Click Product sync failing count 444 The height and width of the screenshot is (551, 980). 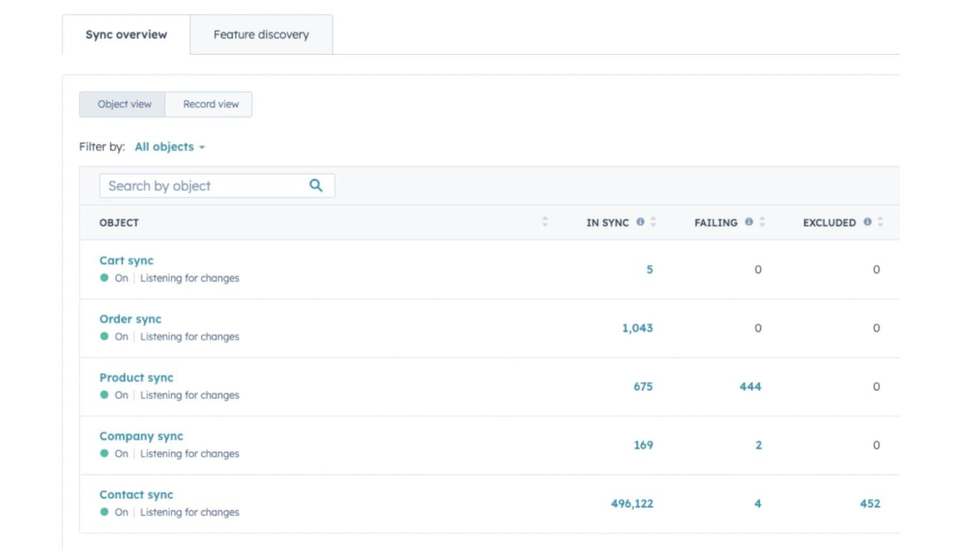[x=750, y=386]
